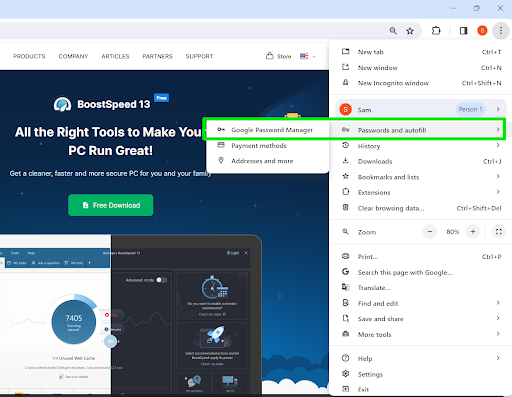Expand Find and edit submenu arrow
512x397 pixels.
(x=498, y=303)
